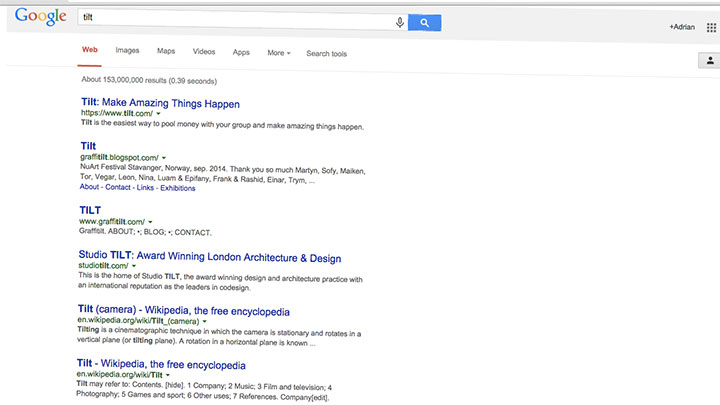This screenshot has height=405, width=720.
Task: Open the Google apps grid icon
Action: [711, 28]
